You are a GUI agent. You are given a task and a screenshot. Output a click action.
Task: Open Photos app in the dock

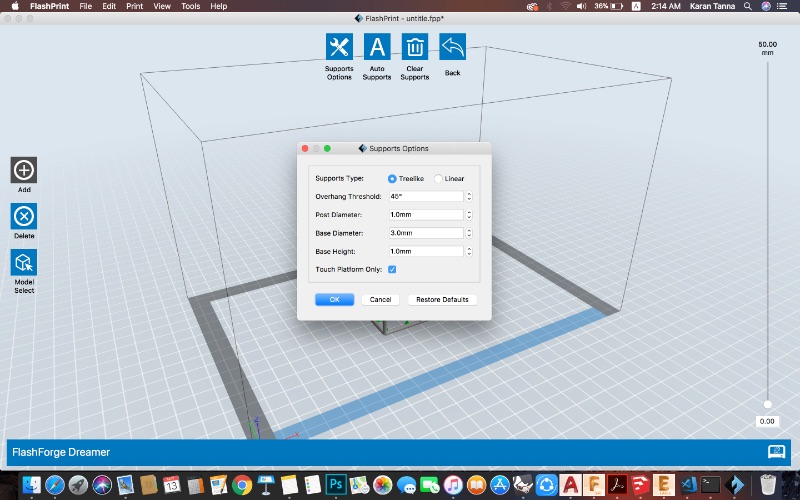pyautogui.click(x=382, y=485)
